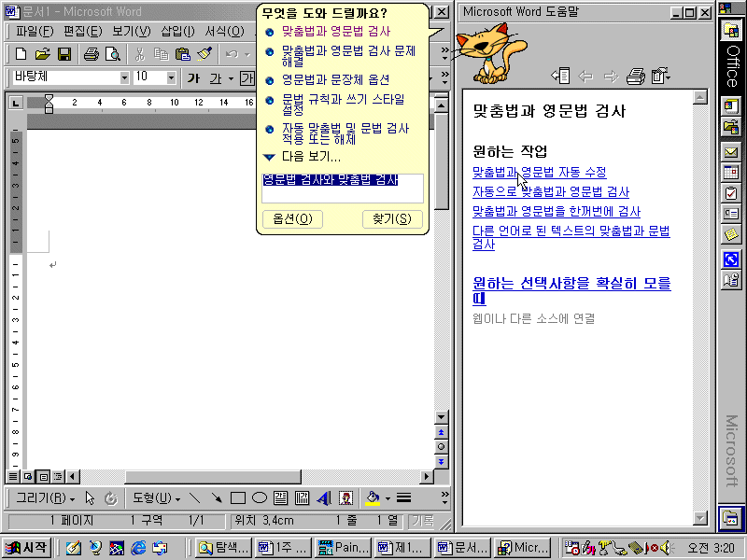747x560 pixels.
Task: Click the horizontal scrollbar thumb in Word
Action: click(213, 476)
